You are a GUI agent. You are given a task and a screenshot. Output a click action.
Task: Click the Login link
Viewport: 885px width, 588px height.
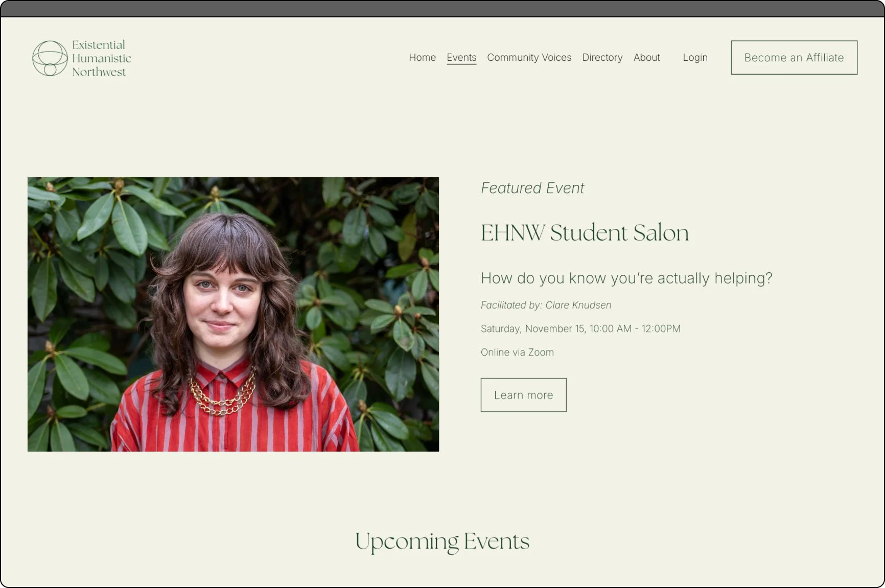point(695,58)
